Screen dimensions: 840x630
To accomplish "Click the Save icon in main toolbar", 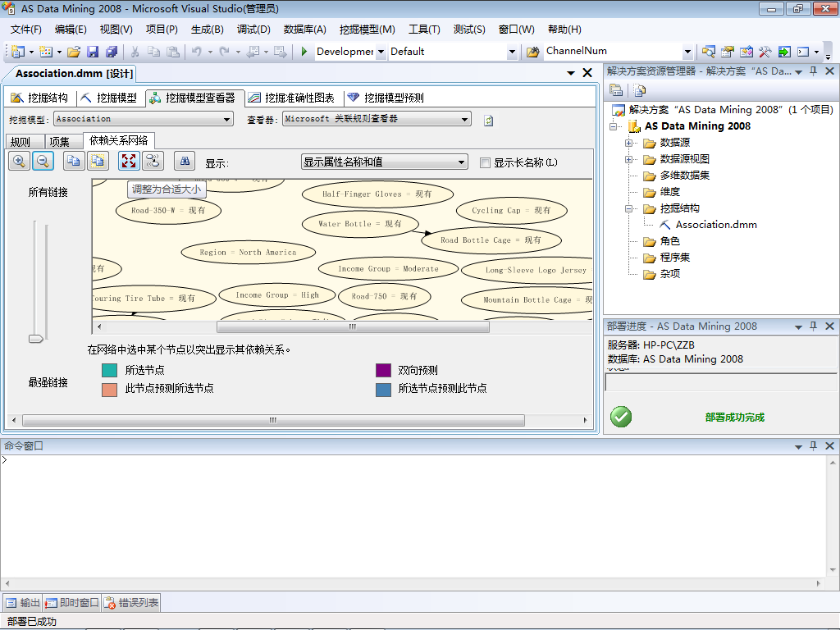I will click(x=93, y=52).
